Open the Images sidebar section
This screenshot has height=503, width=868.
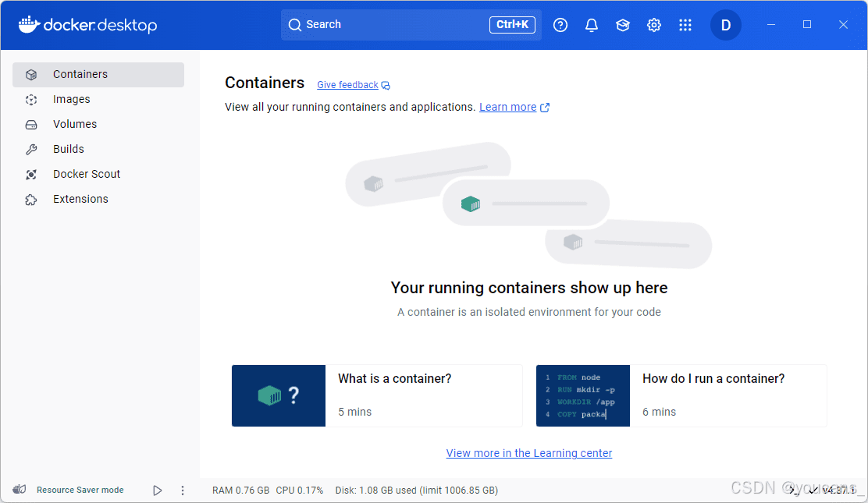coord(98,99)
